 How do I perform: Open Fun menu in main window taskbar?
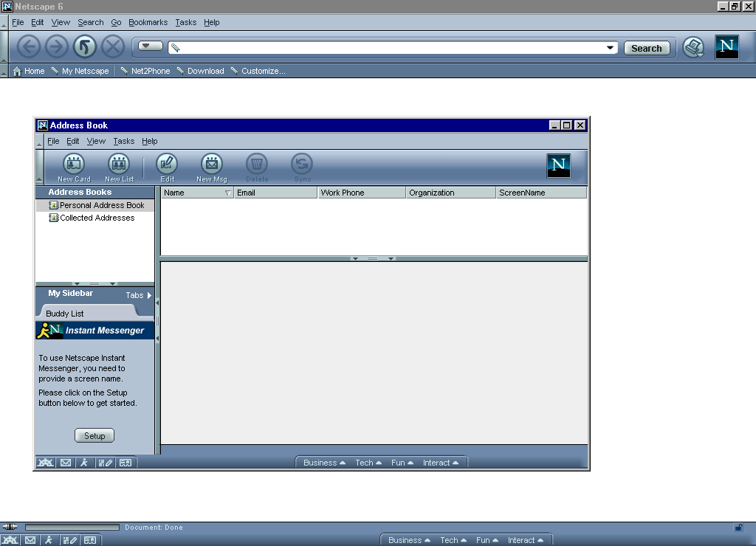[x=487, y=540]
